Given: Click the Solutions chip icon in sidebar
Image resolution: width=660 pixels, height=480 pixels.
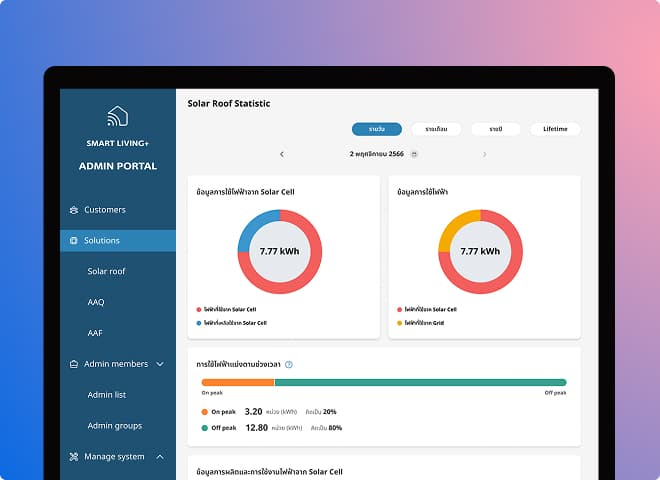Looking at the screenshot, I should 74,241.
